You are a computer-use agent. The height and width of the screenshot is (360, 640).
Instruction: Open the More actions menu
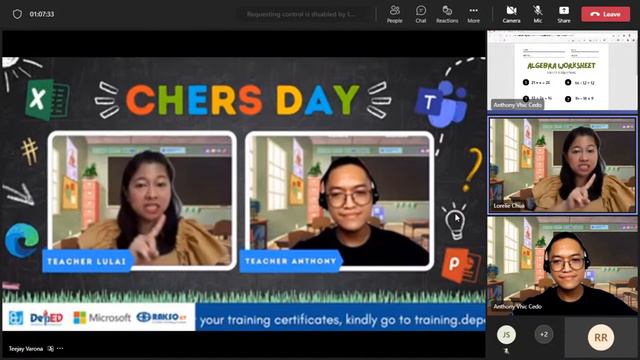coord(473,14)
